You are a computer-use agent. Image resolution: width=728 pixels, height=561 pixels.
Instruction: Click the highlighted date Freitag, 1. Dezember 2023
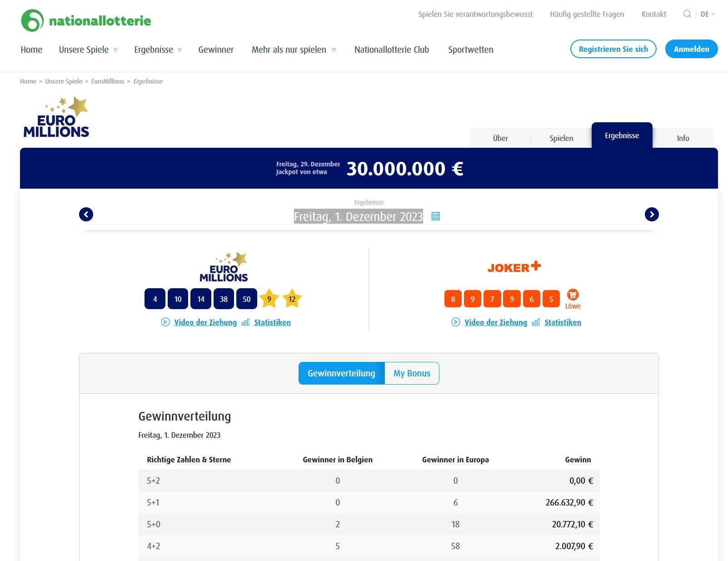pyautogui.click(x=359, y=216)
